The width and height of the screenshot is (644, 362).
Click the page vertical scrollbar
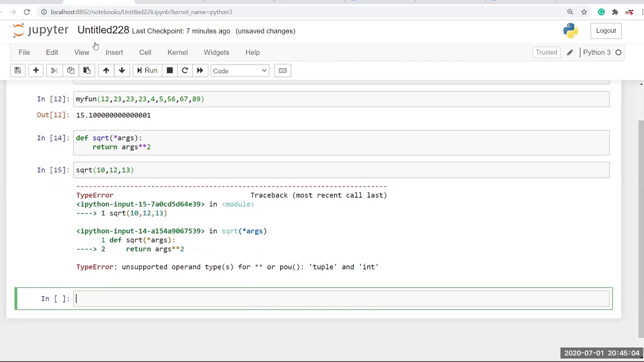(641, 229)
